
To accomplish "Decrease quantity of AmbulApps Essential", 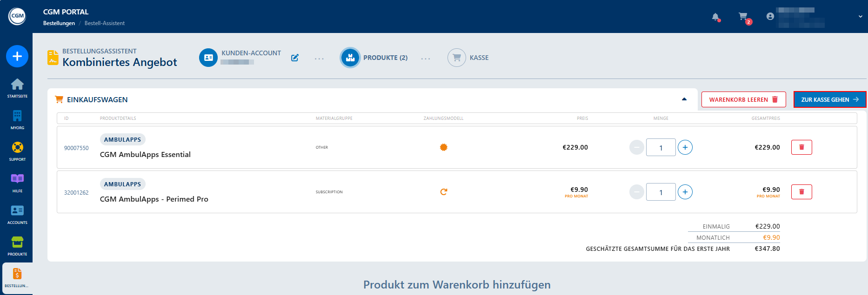I will 637,147.
